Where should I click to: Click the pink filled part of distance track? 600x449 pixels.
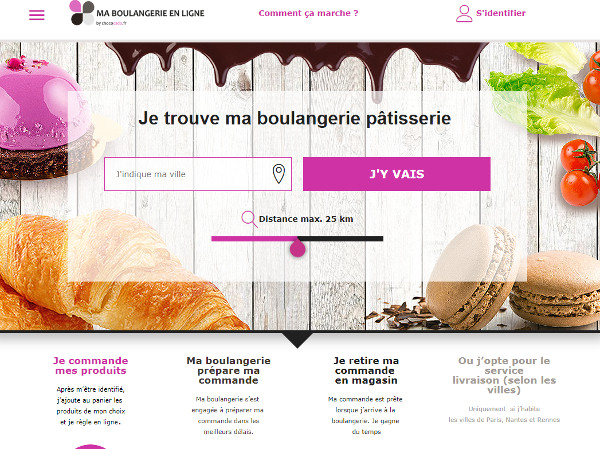(x=254, y=238)
